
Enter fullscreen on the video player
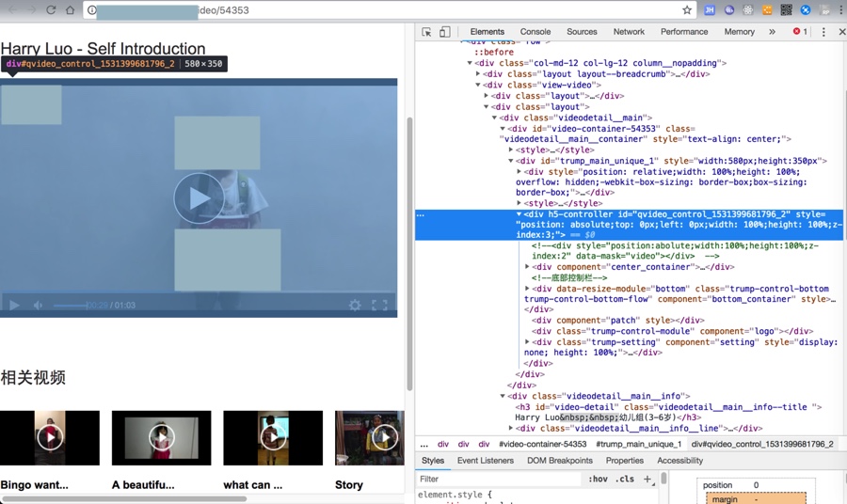click(379, 306)
